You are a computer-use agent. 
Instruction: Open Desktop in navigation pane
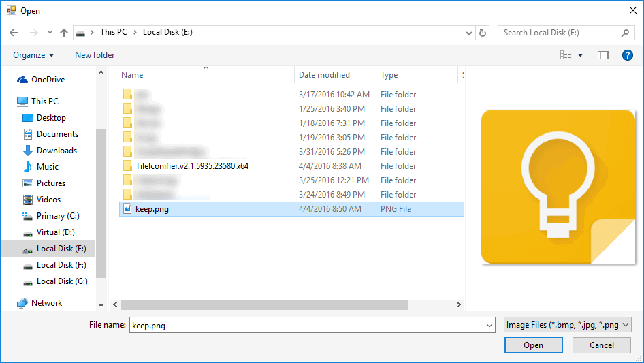tap(51, 118)
